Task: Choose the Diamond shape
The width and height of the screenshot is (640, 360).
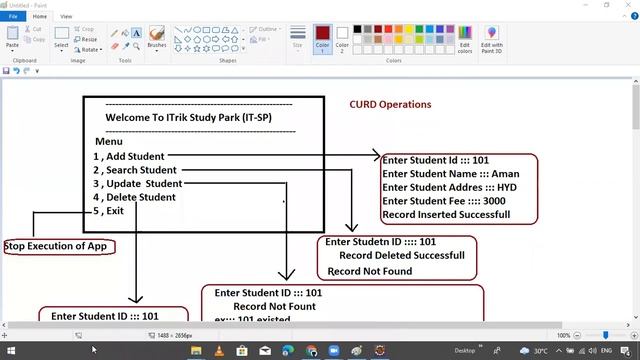Action: [x=188, y=40]
